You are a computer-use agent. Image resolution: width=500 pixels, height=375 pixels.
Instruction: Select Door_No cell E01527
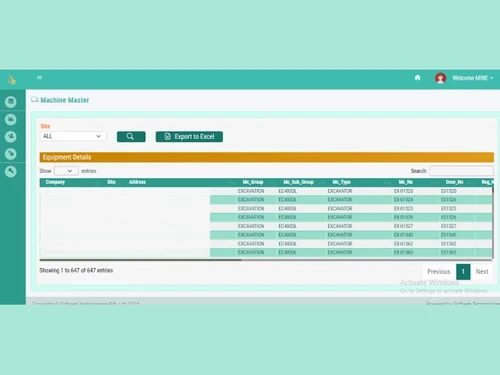click(x=449, y=226)
